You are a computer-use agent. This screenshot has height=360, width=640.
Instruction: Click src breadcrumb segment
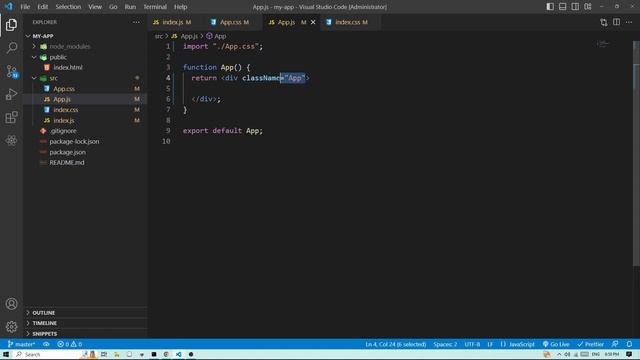click(159, 36)
